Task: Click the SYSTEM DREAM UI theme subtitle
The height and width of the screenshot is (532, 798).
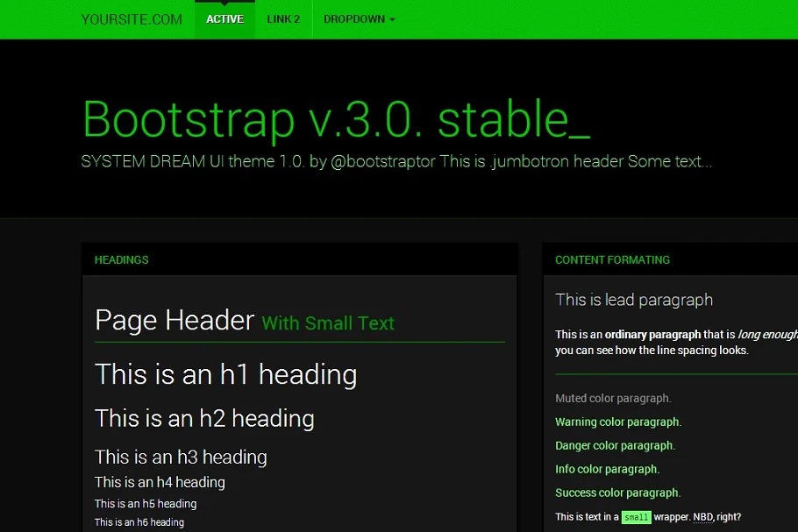Action: pyautogui.click(x=395, y=162)
